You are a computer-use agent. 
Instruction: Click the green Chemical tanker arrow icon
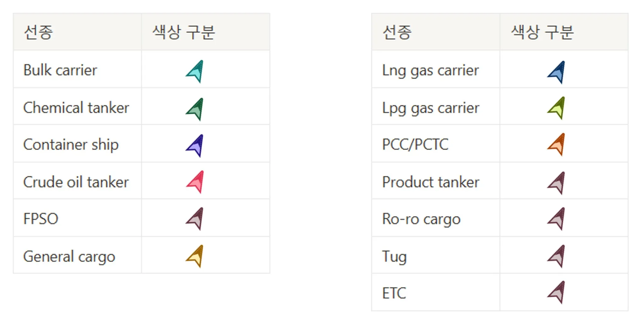tap(196, 109)
